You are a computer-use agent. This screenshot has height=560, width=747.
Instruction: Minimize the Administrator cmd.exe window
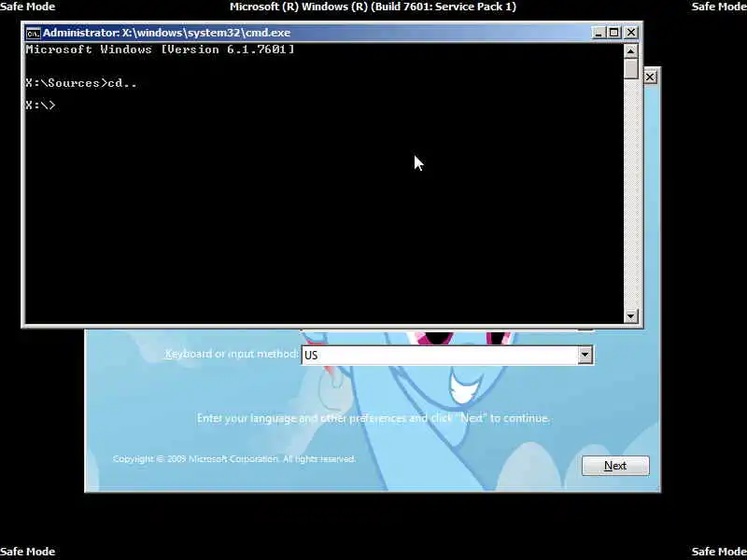point(599,33)
